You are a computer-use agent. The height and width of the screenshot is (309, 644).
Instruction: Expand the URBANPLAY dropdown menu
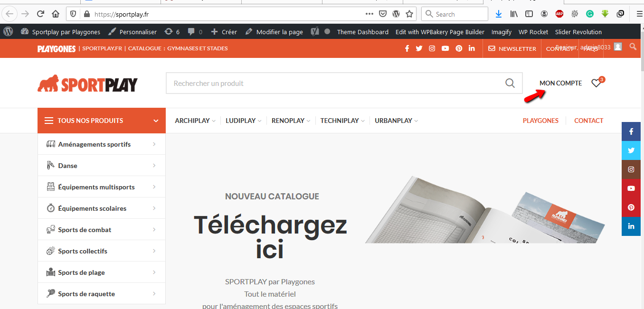pos(396,121)
